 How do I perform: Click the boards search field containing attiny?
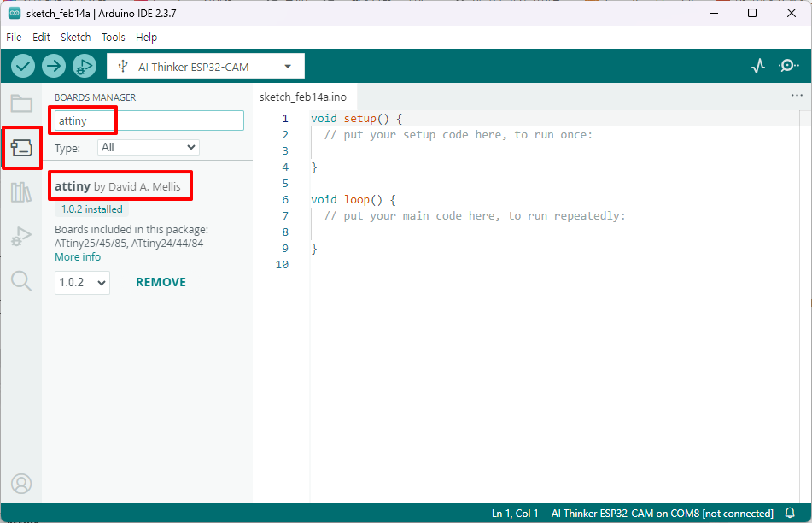click(149, 120)
